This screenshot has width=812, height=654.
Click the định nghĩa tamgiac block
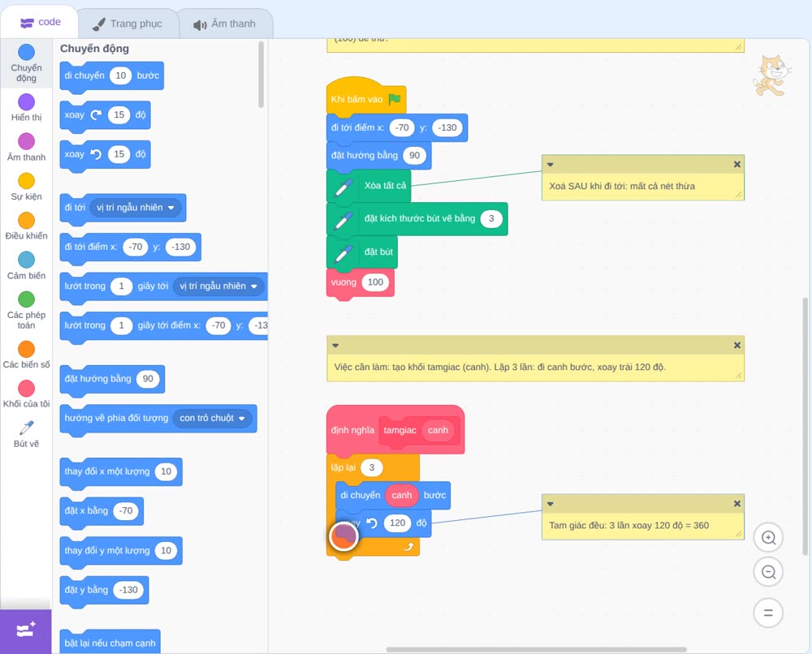[x=395, y=429]
